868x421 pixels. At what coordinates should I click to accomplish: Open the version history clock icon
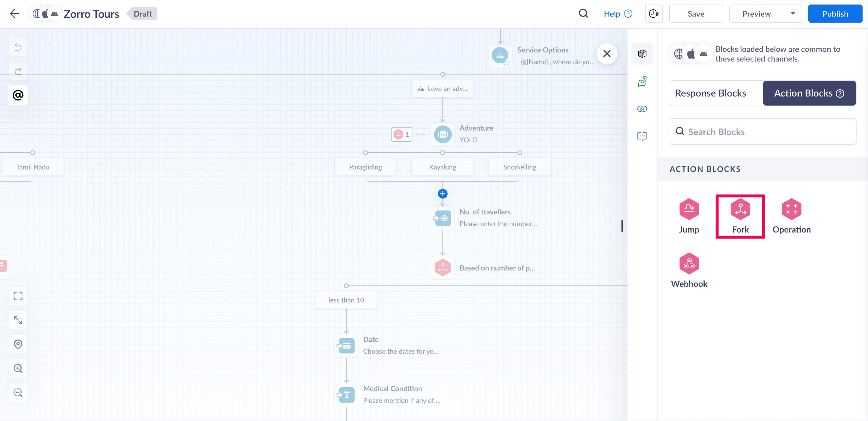pyautogui.click(x=654, y=14)
